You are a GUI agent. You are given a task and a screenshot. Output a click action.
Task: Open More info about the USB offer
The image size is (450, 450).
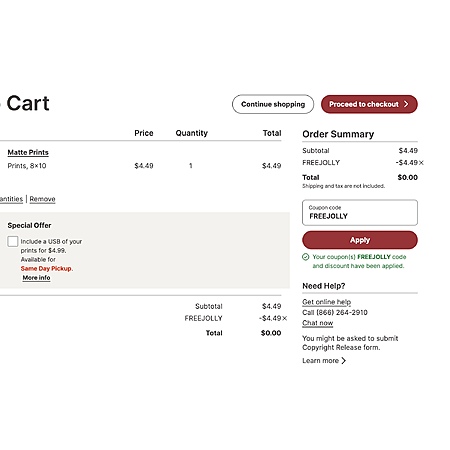pyautogui.click(x=36, y=278)
